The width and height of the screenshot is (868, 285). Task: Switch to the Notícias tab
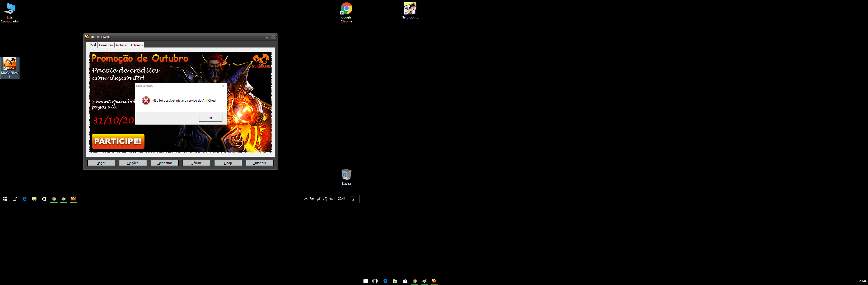[x=122, y=45]
